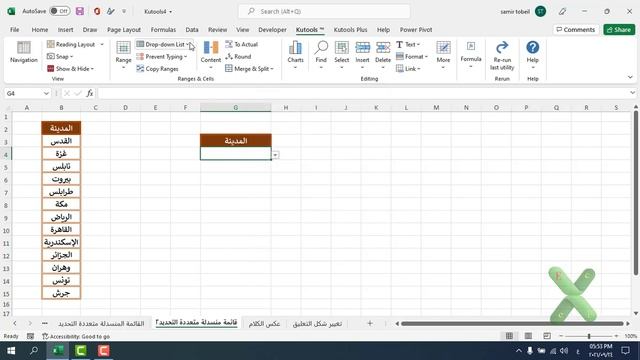The width and height of the screenshot is (640, 360).
Task: Switch to the Power Pivot tab
Action: tap(416, 30)
